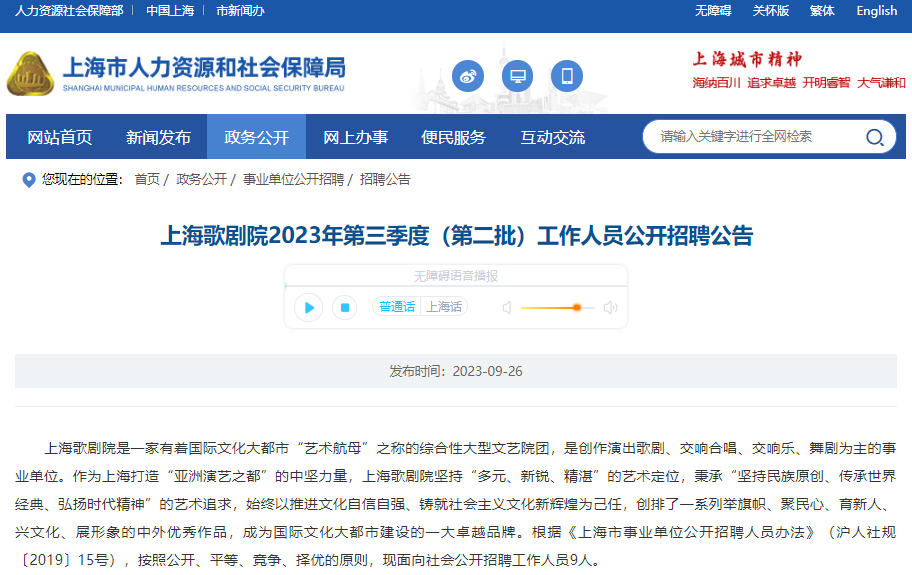Play the audio broadcast

pyautogui.click(x=309, y=307)
